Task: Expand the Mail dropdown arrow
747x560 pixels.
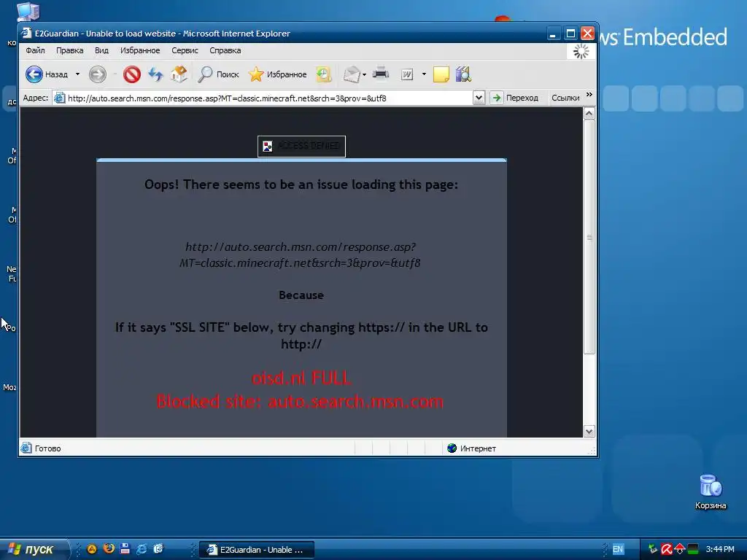Action: click(x=365, y=74)
